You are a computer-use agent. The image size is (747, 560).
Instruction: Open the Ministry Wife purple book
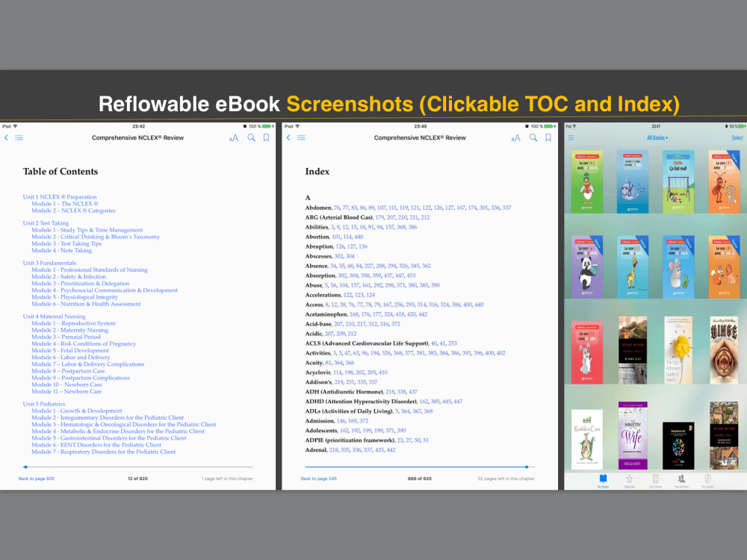coord(633,436)
